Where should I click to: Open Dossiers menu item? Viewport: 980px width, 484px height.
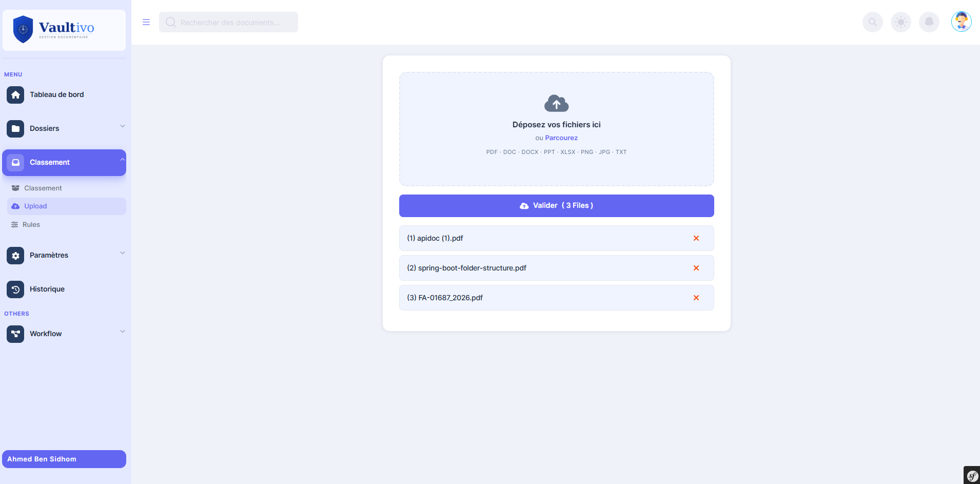point(64,129)
